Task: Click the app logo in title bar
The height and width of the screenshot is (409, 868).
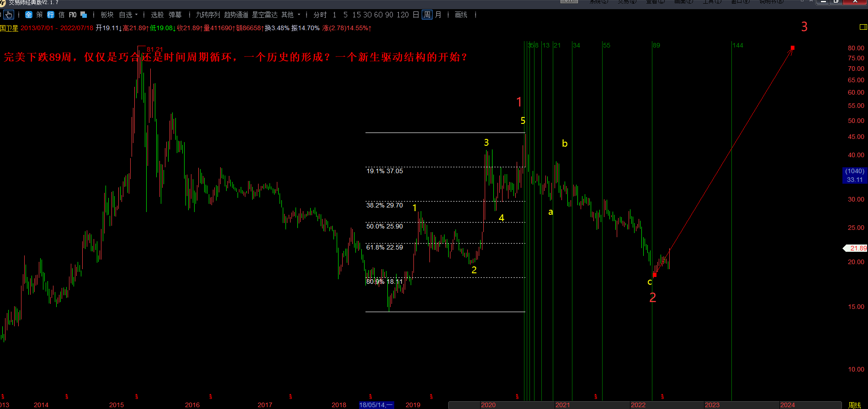Action: pos(3,3)
